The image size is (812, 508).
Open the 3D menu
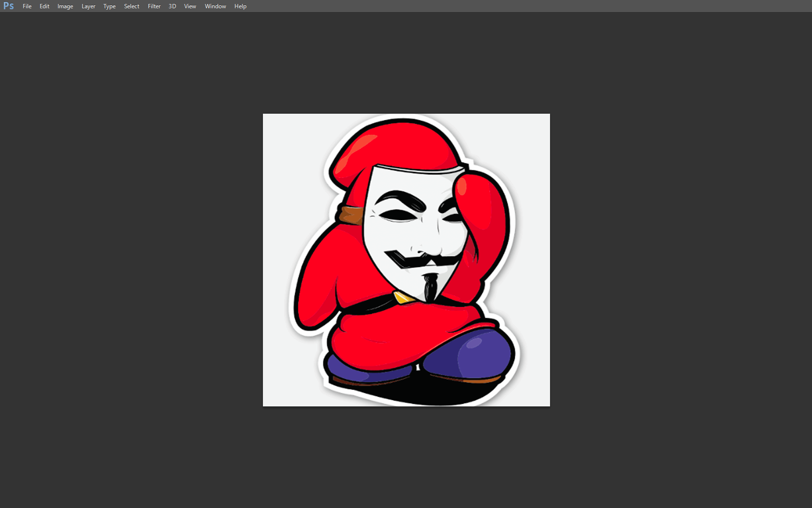click(172, 6)
